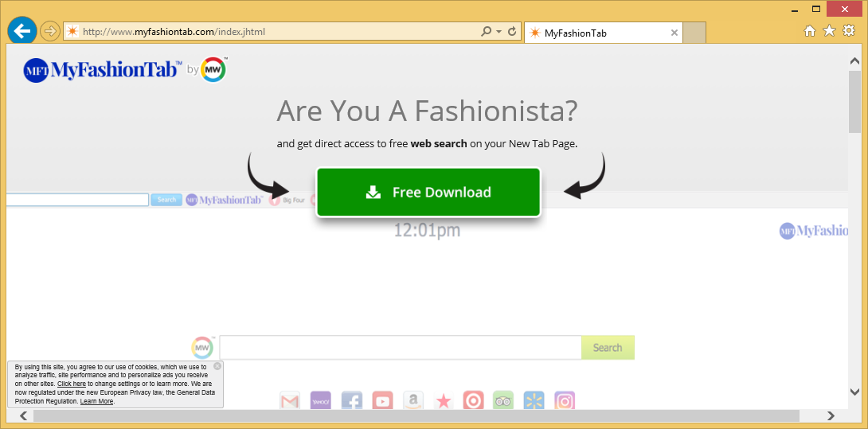Click the Gmail shortcut icon
The height and width of the screenshot is (429, 868).
290,401
